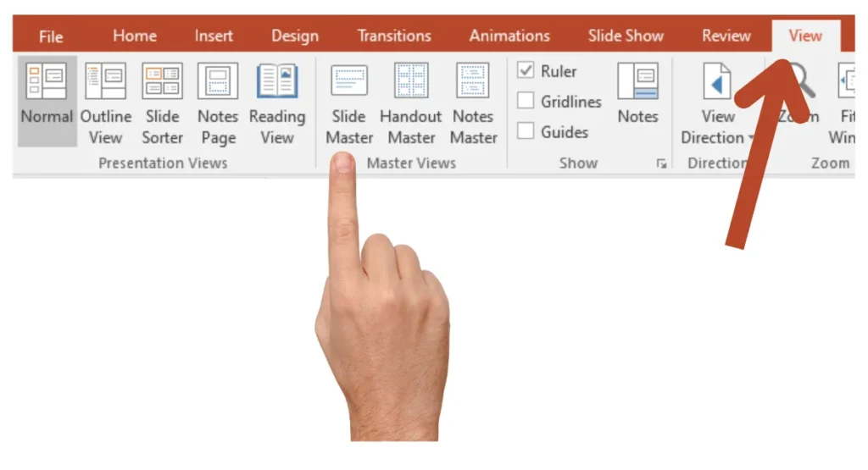Uncheck the Ruler checkbox
The image size is (868, 470).
point(526,71)
